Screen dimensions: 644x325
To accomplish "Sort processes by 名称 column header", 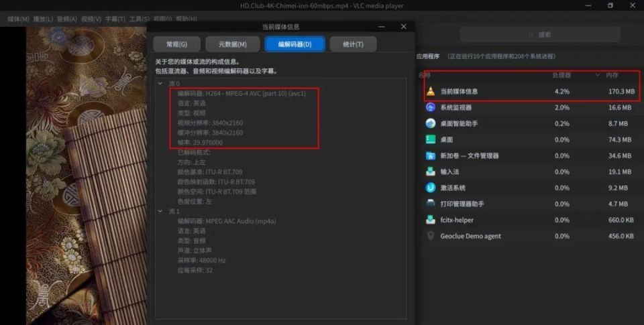I will coord(424,75).
